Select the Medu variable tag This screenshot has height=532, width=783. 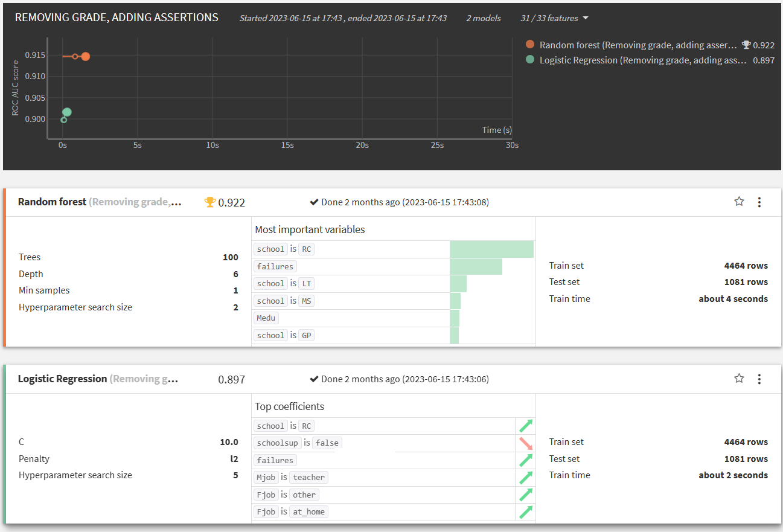tap(266, 318)
